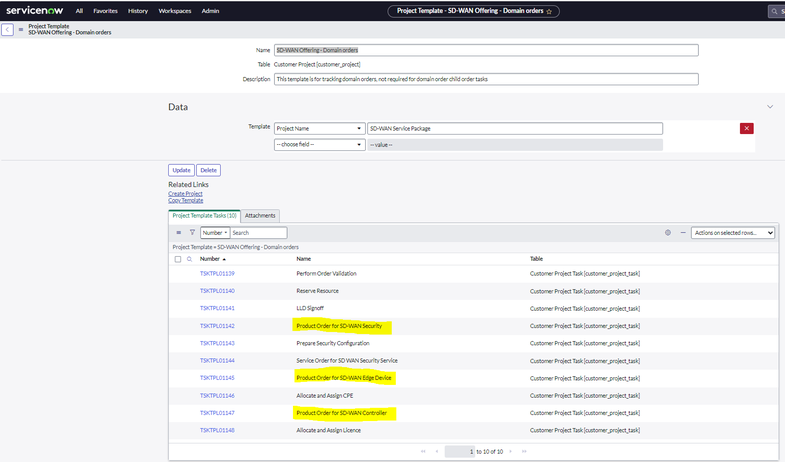Click the page number input box

[460, 451]
